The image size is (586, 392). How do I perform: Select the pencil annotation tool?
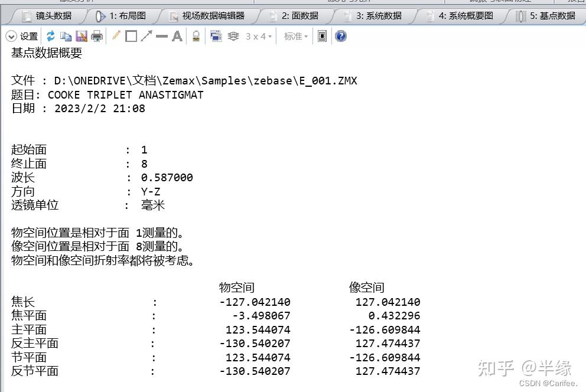pyautogui.click(x=116, y=36)
